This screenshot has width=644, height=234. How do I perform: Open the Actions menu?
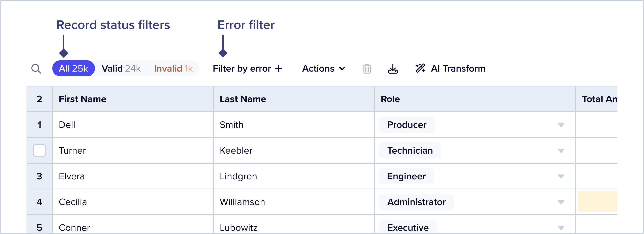[323, 68]
